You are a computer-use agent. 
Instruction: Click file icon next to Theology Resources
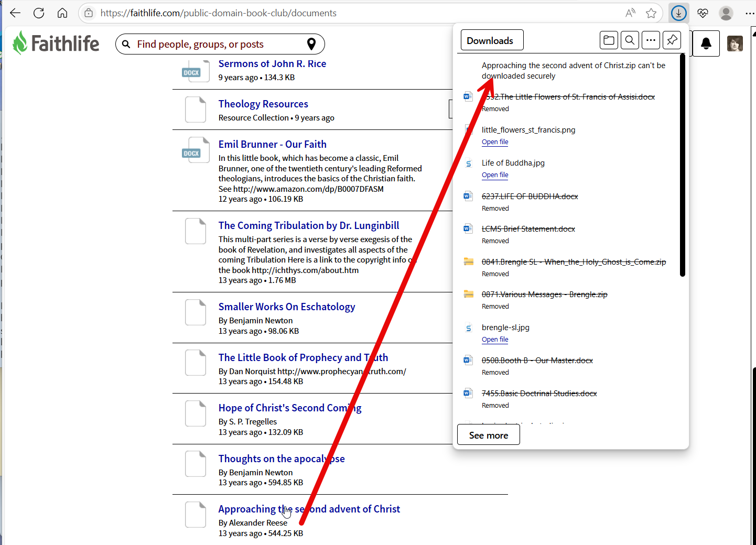pos(196,110)
